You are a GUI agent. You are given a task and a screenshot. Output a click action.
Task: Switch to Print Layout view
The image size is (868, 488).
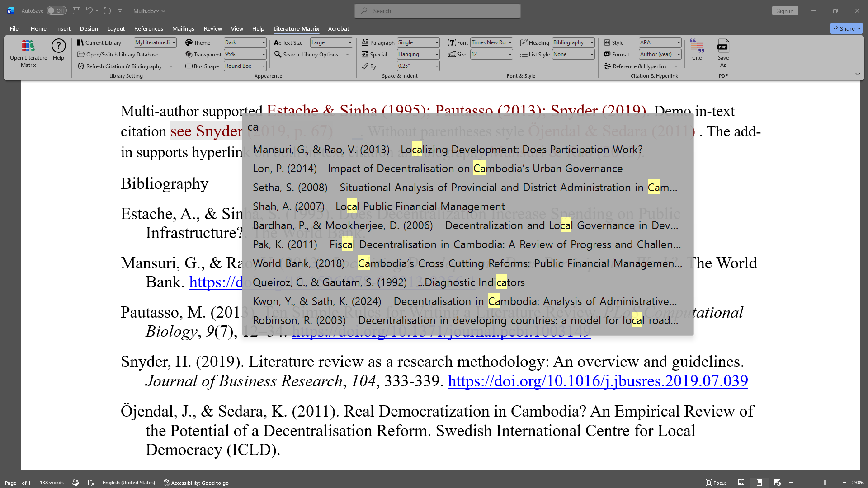tap(759, 483)
